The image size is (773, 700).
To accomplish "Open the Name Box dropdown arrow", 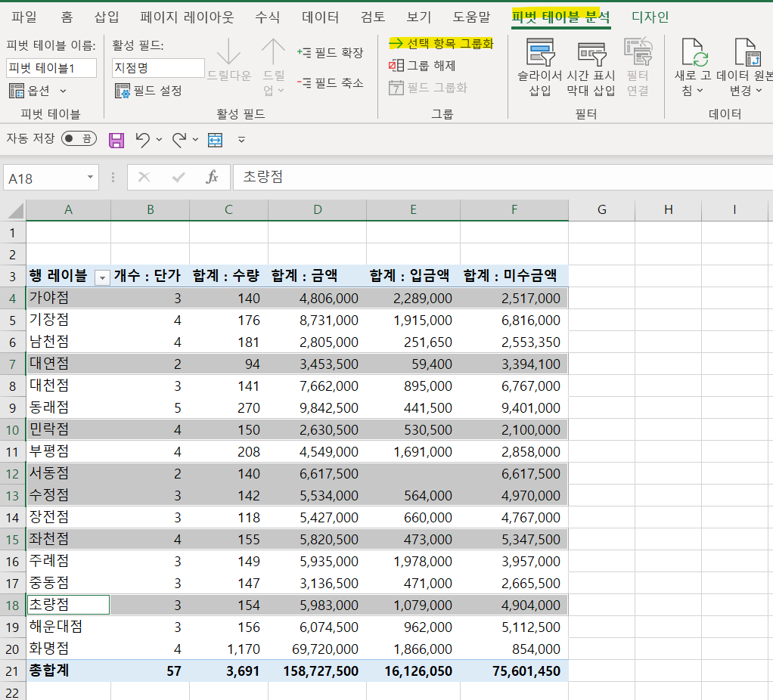I will point(90,178).
